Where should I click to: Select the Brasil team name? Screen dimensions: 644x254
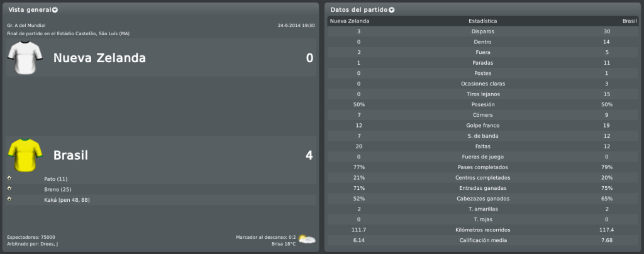point(70,155)
